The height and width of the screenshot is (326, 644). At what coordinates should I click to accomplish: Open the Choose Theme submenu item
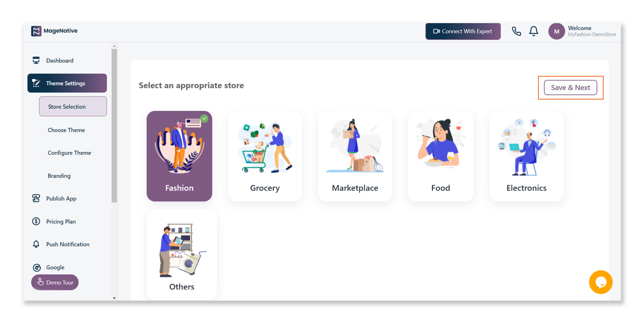pyautogui.click(x=66, y=130)
